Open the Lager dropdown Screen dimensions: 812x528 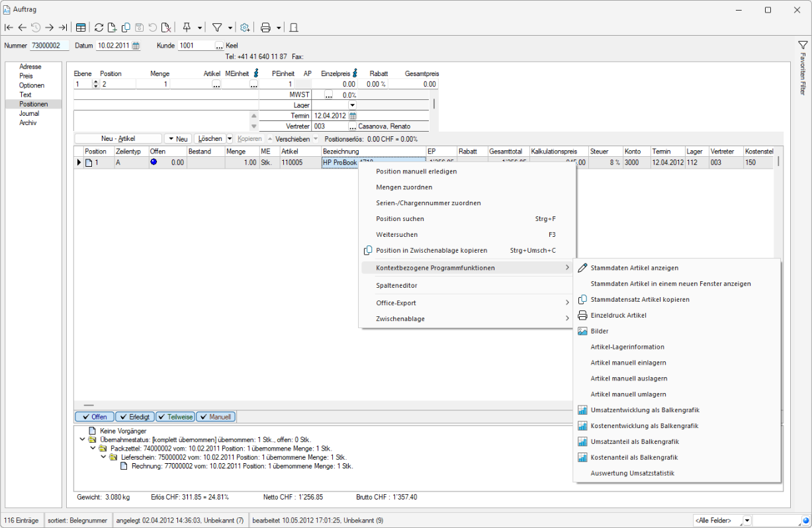coord(352,105)
